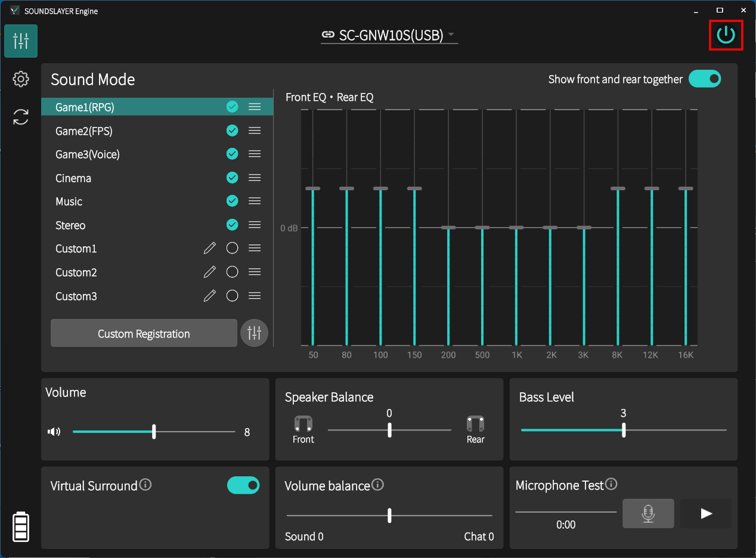Toggle Show front and rear together
The width and height of the screenshot is (756, 558).
click(705, 79)
